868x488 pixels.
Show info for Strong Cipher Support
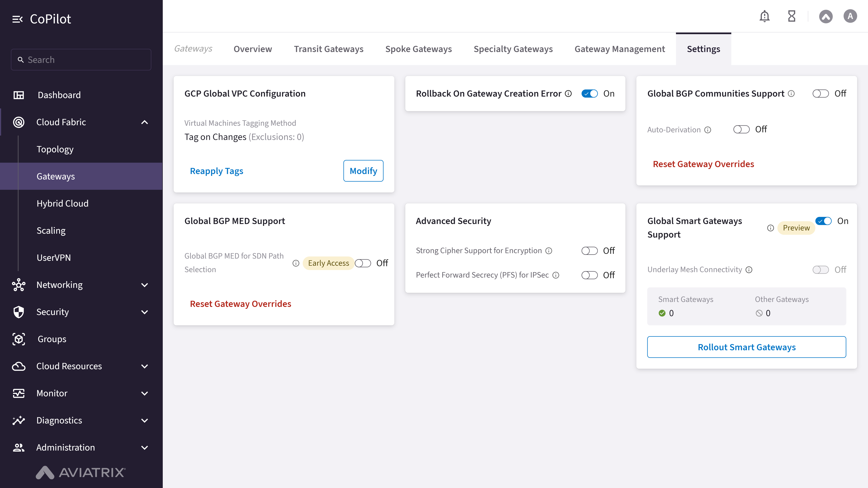coord(549,251)
